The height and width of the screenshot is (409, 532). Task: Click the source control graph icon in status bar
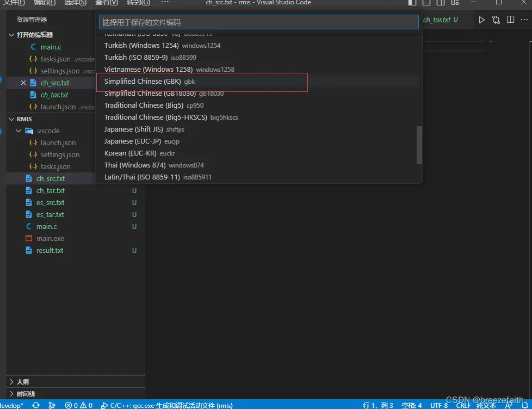coord(52,405)
